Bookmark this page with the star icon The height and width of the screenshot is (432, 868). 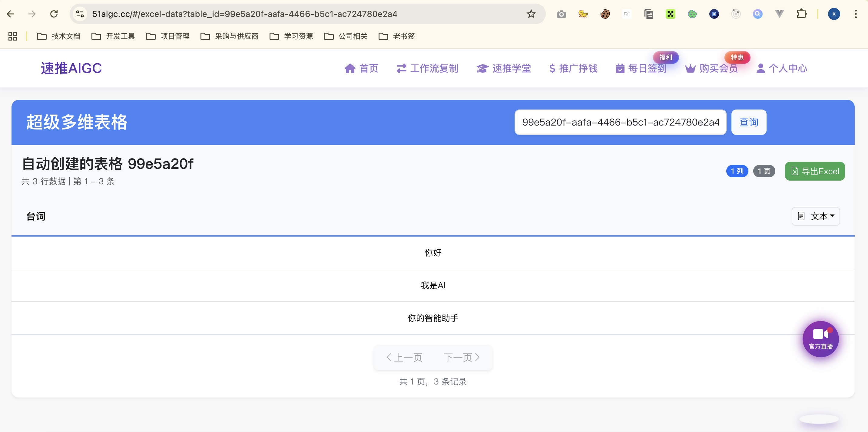tap(531, 14)
